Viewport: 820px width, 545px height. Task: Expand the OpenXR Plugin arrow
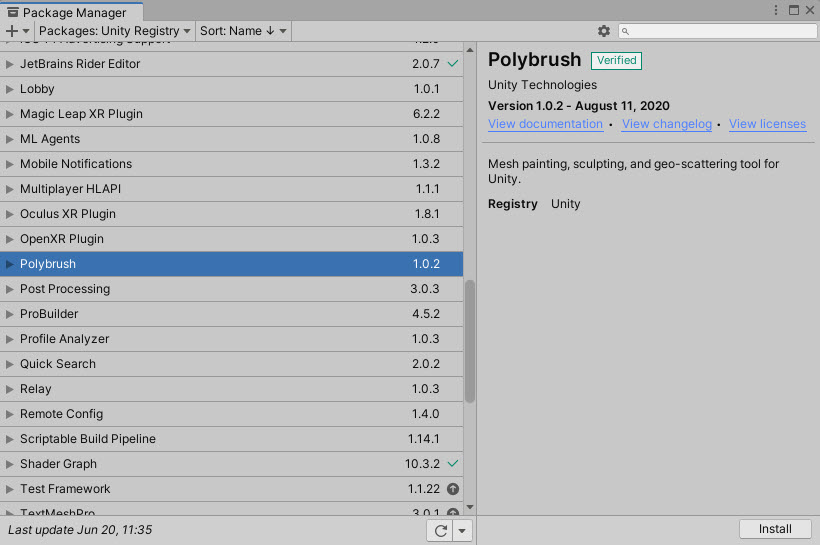tap(9, 239)
